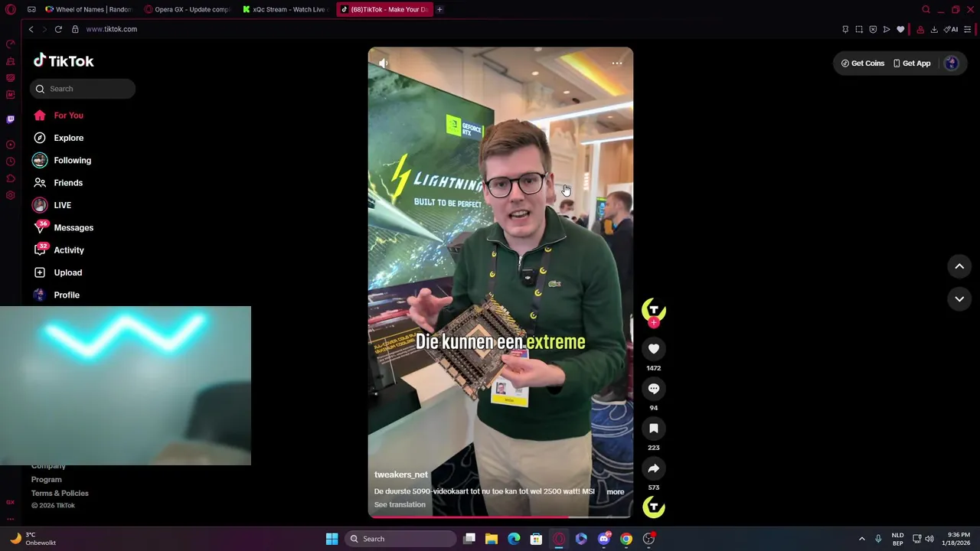Open the weather widget showing 3°C
Image resolution: width=980 pixels, height=551 pixels.
tap(32, 539)
